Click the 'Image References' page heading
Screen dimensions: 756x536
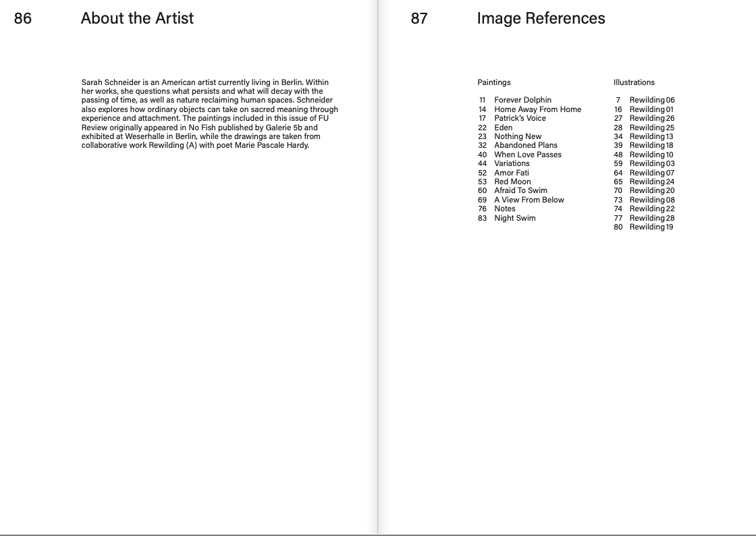point(541,18)
